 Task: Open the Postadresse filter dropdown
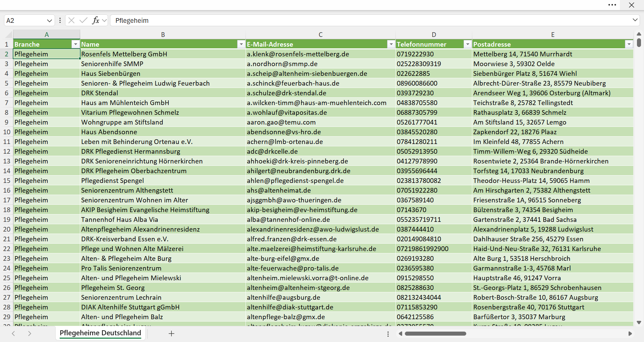(x=629, y=44)
